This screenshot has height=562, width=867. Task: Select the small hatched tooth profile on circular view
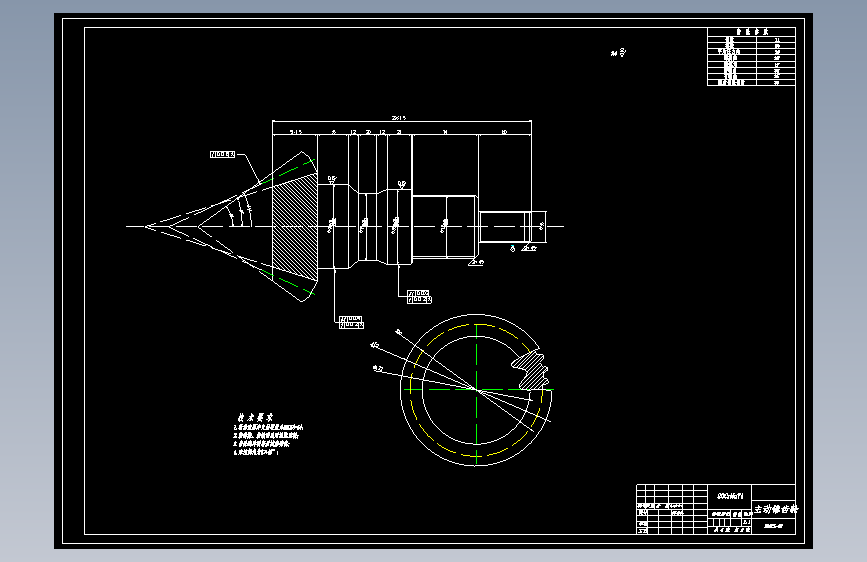point(530,369)
